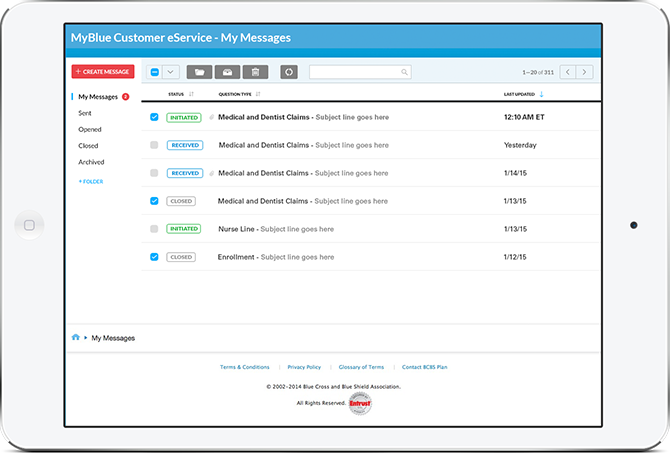
Task: Click Received status tag on Yesterday message
Action: (185, 145)
